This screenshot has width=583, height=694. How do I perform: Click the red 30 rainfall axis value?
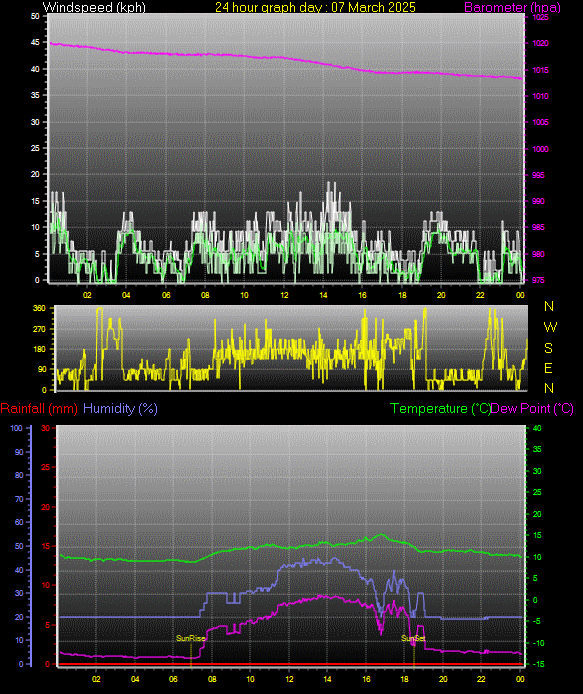coord(46,428)
